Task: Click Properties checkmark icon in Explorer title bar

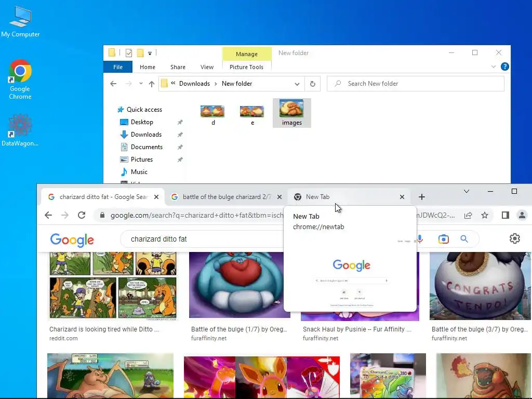Action: pyautogui.click(x=129, y=53)
